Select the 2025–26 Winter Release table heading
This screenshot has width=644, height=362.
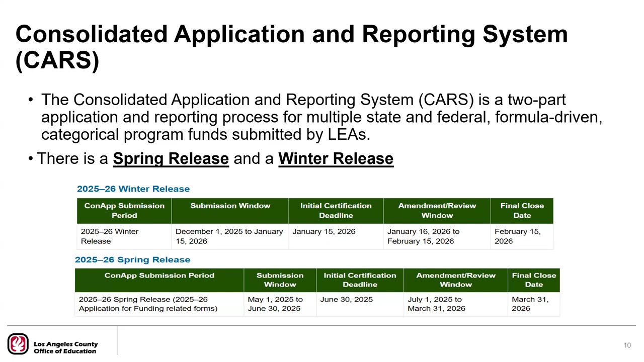pos(133,189)
